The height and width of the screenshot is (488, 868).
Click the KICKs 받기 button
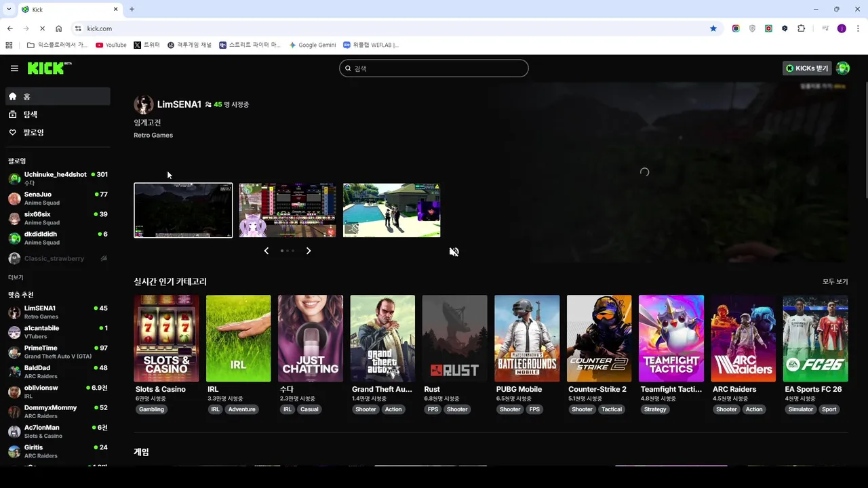click(807, 68)
